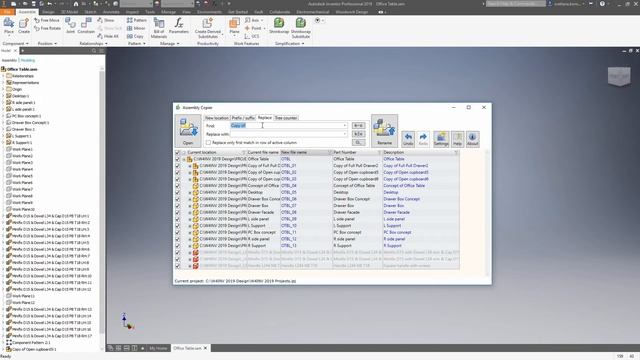Click the Hide All relationships tool

pos(108,36)
